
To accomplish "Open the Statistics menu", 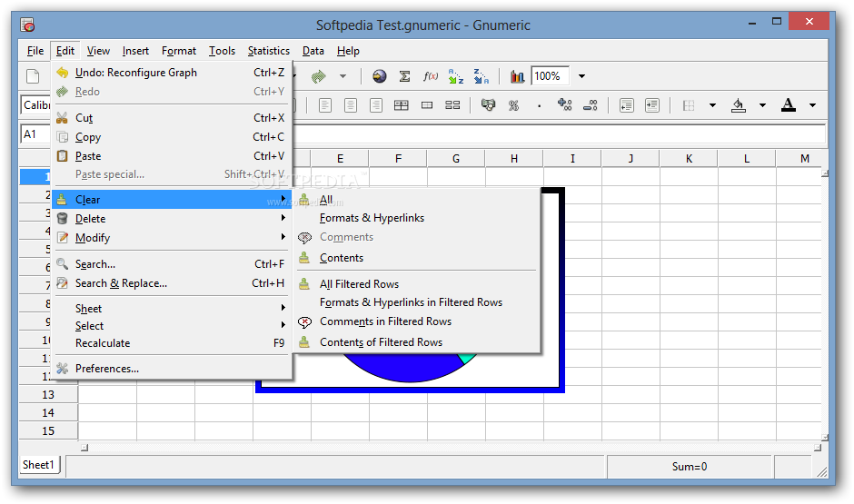I will tap(269, 51).
